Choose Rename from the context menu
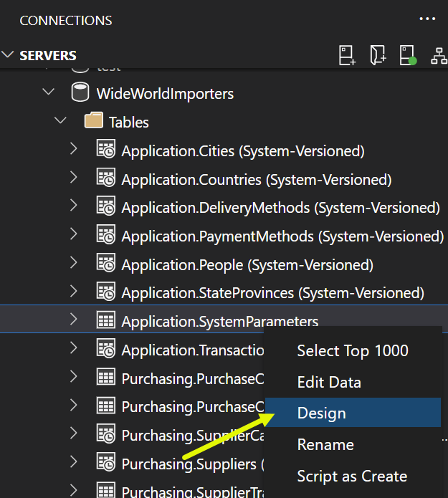448x498 pixels. tap(353, 444)
